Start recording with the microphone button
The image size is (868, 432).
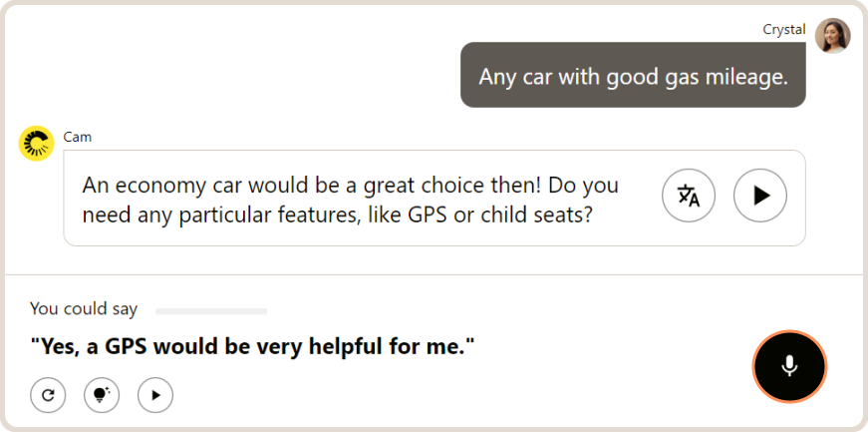click(789, 366)
